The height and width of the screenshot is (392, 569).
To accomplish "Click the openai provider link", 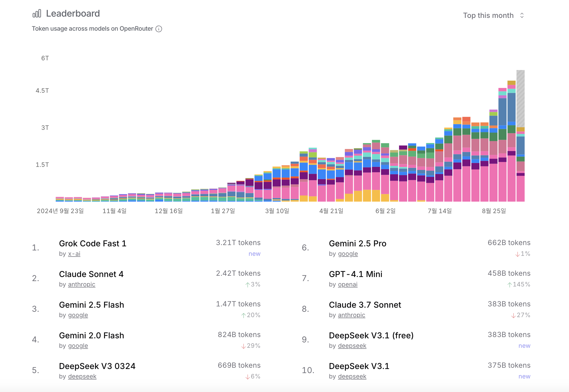I will tap(348, 284).
